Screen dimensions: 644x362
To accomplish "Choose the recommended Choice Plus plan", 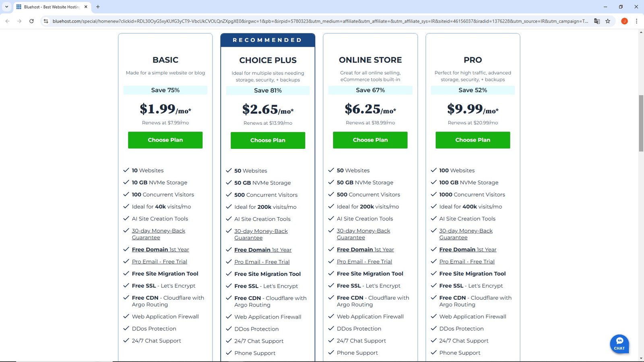I will click(268, 140).
